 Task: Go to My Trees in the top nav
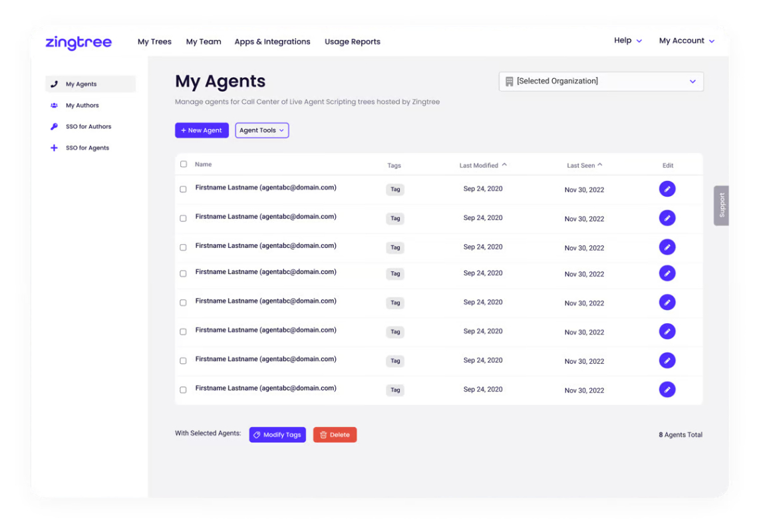[154, 42]
